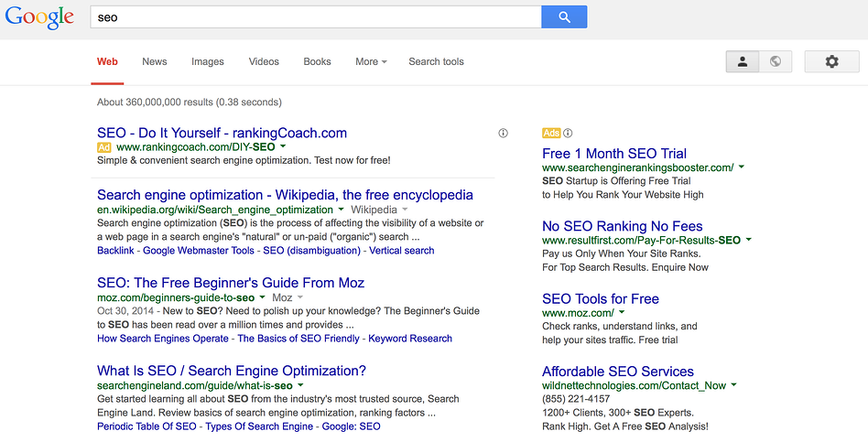Switch to the News tab
This screenshot has height=442, width=868.
[x=155, y=61]
